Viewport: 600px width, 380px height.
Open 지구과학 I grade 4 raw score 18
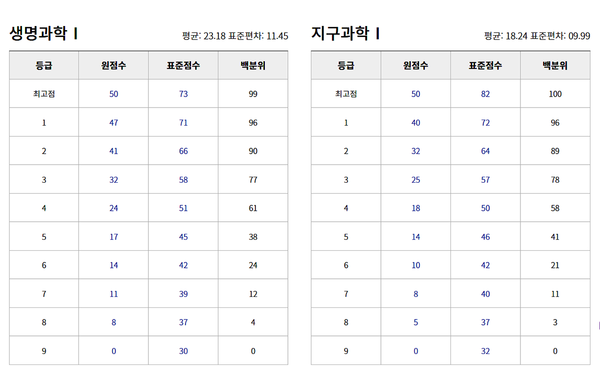pos(416,208)
